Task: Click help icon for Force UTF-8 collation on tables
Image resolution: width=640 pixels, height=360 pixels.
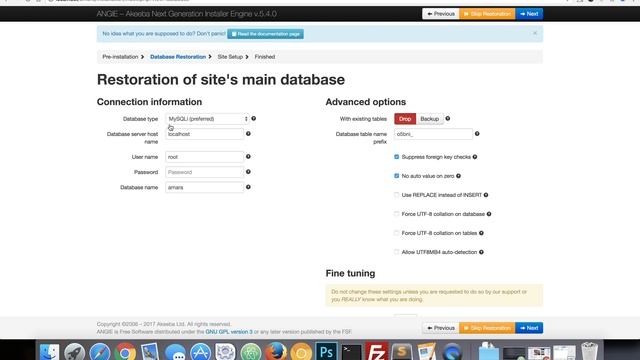Action: 481,233
